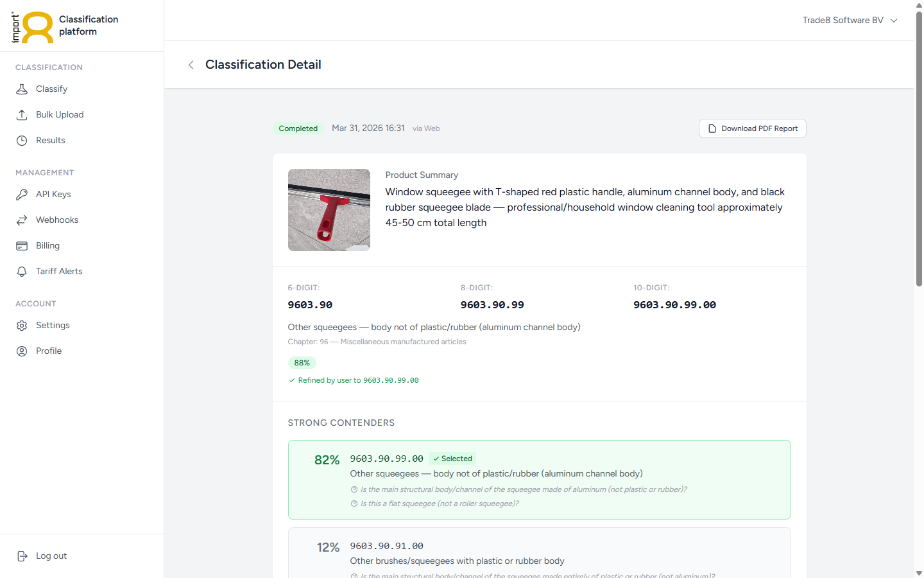This screenshot has height=578, width=924.
Task: Click the Profile person icon
Action: pos(21,351)
